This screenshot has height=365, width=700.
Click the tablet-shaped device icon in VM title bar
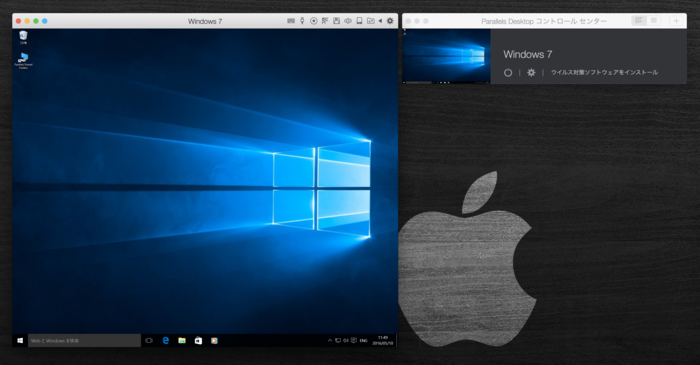pos(359,21)
